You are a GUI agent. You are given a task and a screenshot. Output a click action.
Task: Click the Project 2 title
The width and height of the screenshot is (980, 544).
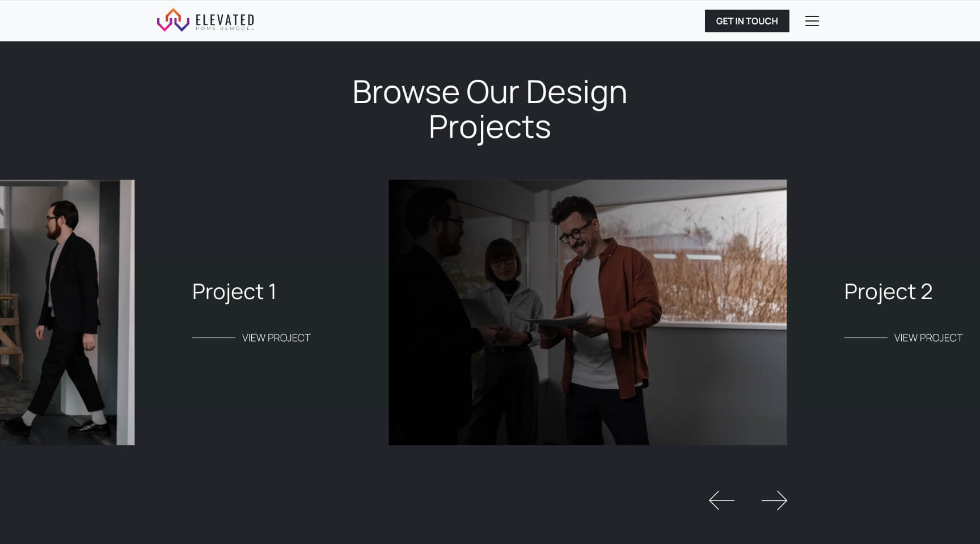pyautogui.click(x=888, y=292)
